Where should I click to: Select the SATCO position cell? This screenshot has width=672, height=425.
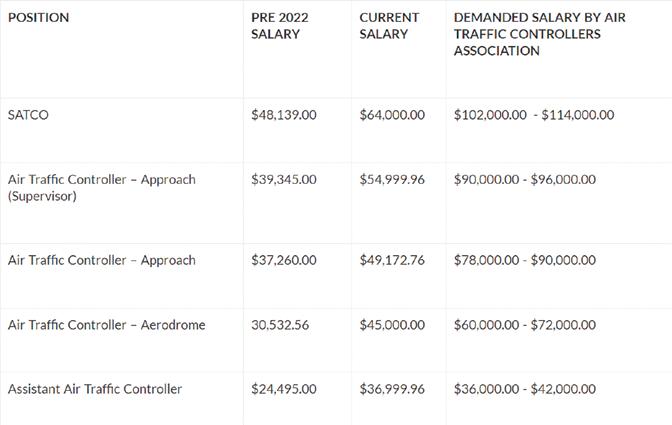click(28, 115)
